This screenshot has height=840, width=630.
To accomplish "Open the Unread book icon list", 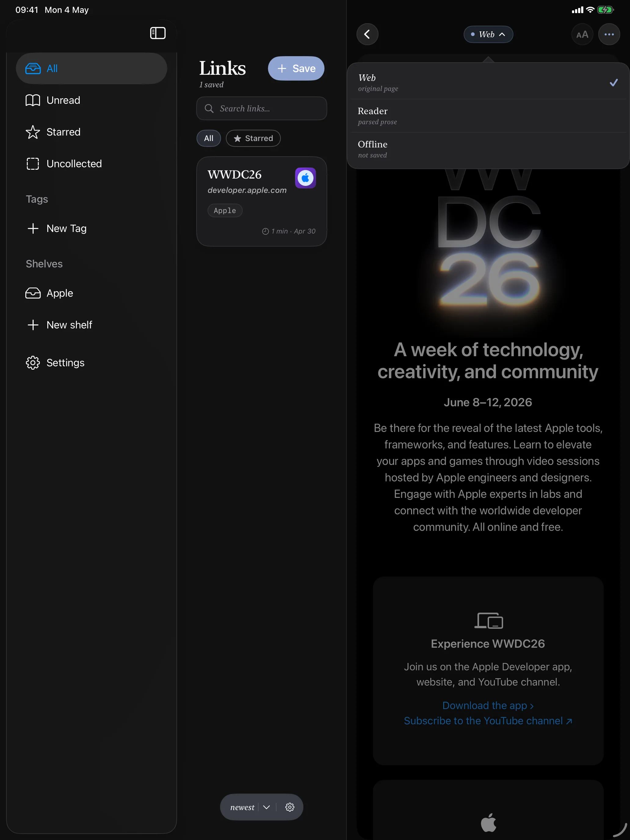I will (92, 100).
